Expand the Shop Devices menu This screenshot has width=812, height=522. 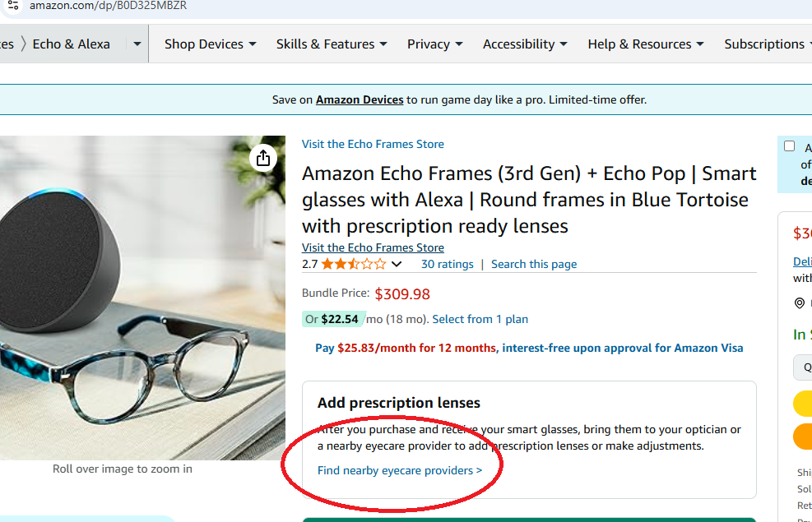(x=211, y=44)
